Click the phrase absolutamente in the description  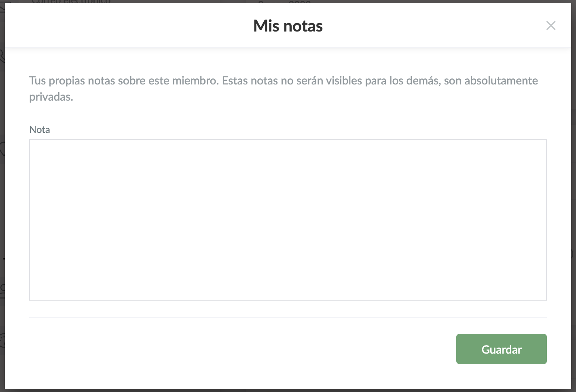tap(501, 80)
